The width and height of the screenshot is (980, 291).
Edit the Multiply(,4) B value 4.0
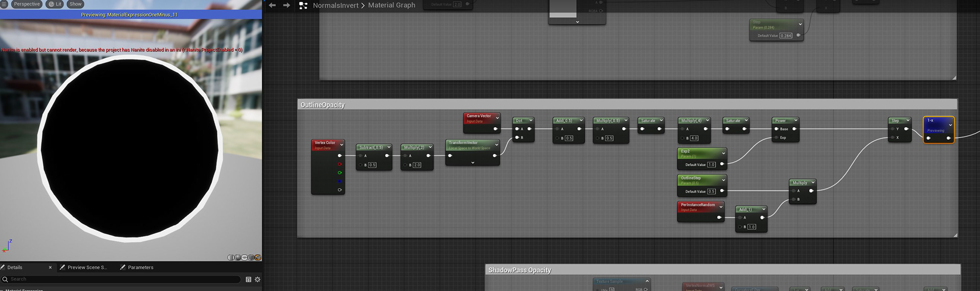click(694, 138)
